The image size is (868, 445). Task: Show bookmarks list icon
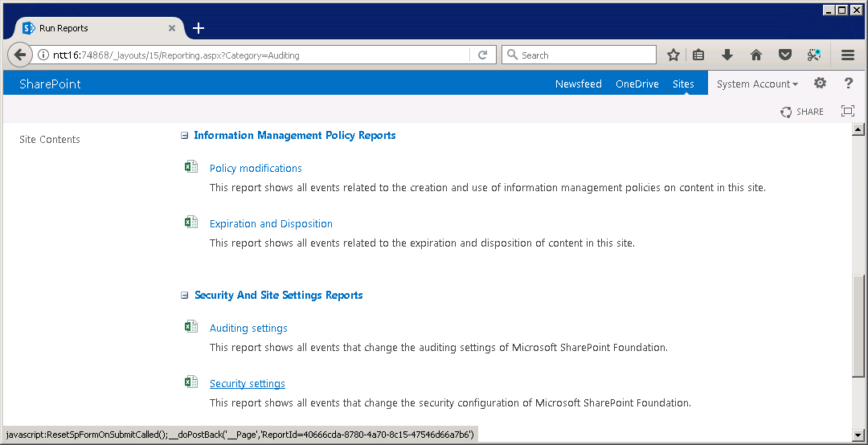(x=698, y=55)
